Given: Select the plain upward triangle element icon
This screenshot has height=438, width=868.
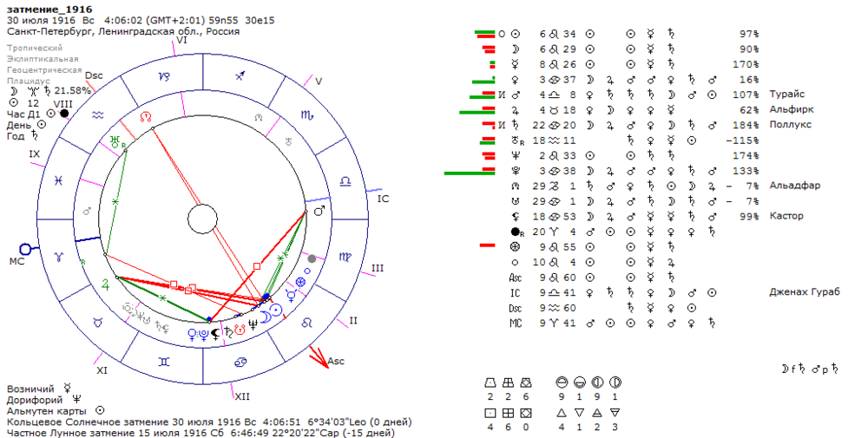Looking at the screenshot, I should pyautogui.click(x=562, y=413).
